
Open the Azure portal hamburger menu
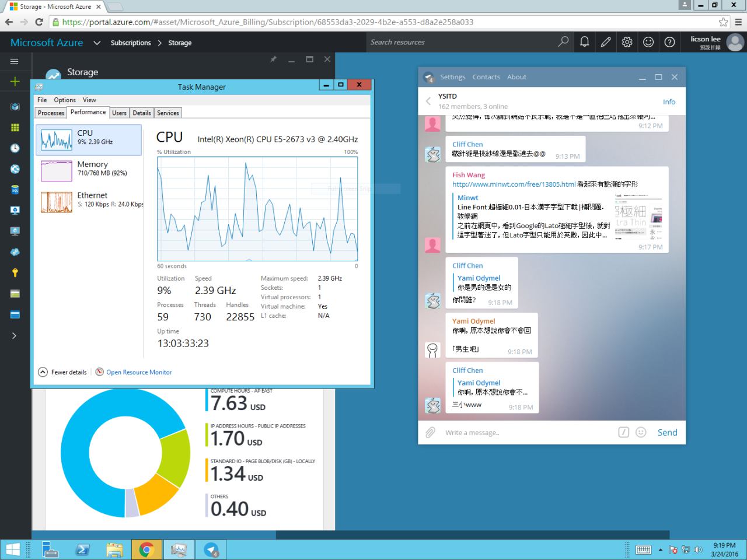(x=15, y=61)
